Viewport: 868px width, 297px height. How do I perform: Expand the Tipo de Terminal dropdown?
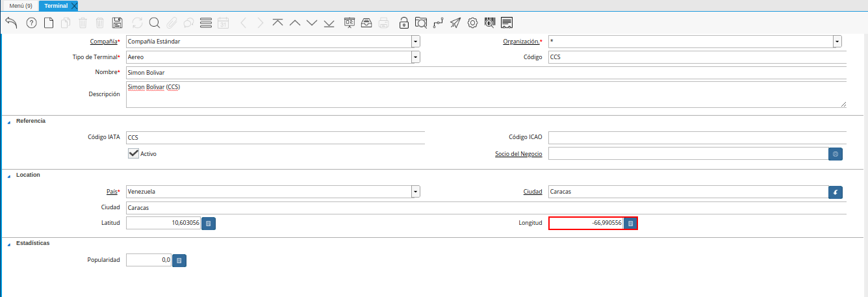tap(416, 57)
